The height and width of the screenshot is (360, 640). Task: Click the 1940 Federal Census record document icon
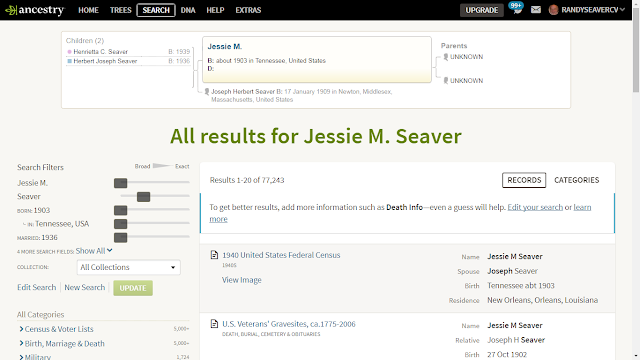pyautogui.click(x=214, y=255)
